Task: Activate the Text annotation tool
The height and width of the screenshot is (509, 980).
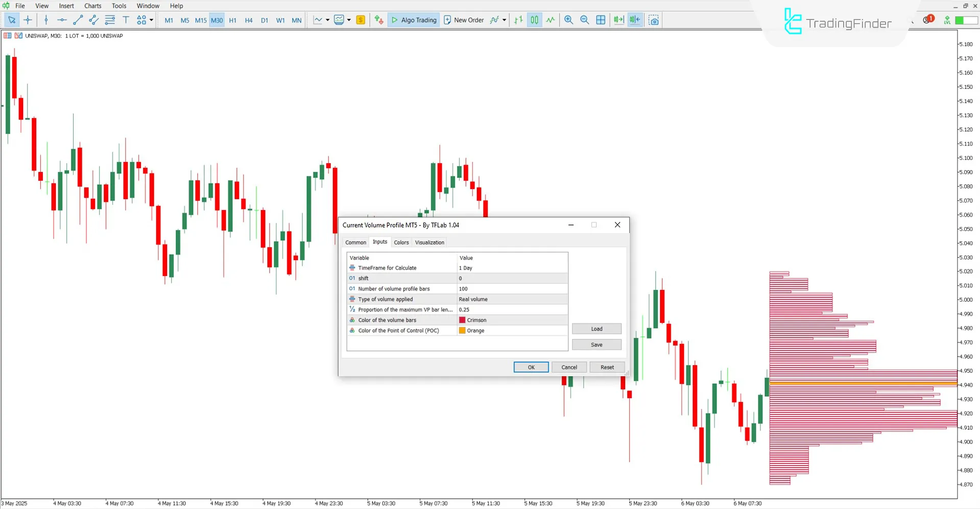Action: pyautogui.click(x=126, y=20)
